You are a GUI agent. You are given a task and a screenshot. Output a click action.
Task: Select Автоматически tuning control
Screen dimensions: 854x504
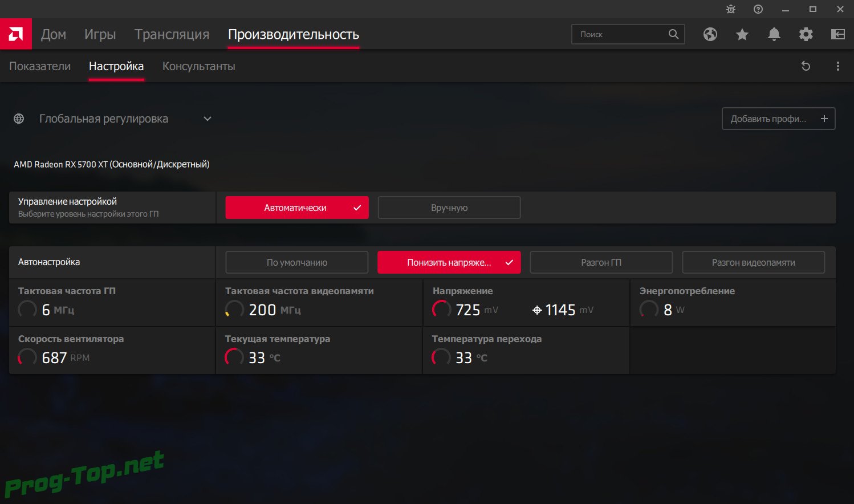(297, 208)
